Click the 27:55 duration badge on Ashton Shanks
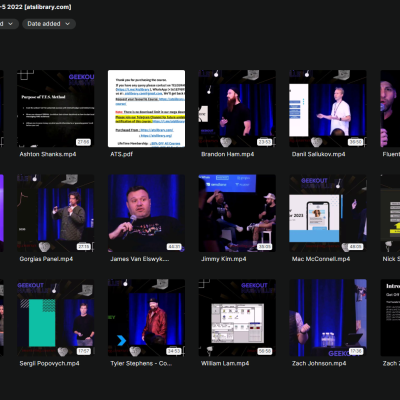The height and width of the screenshot is (400, 400). 83,142
